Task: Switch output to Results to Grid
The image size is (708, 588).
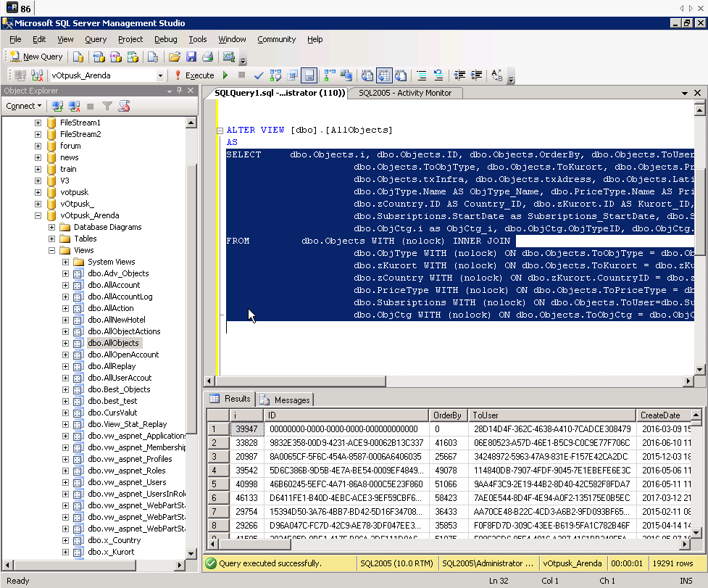Action: (x=384, y=75)
